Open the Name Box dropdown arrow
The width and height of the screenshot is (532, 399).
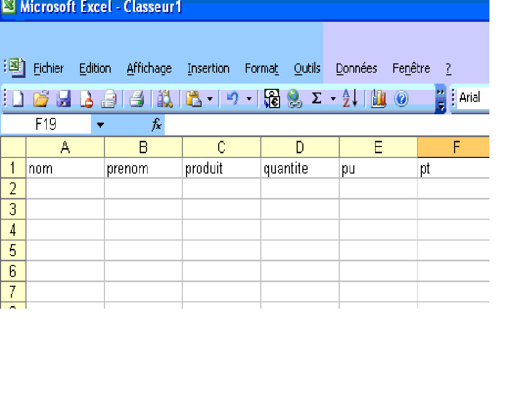point(100,125)
